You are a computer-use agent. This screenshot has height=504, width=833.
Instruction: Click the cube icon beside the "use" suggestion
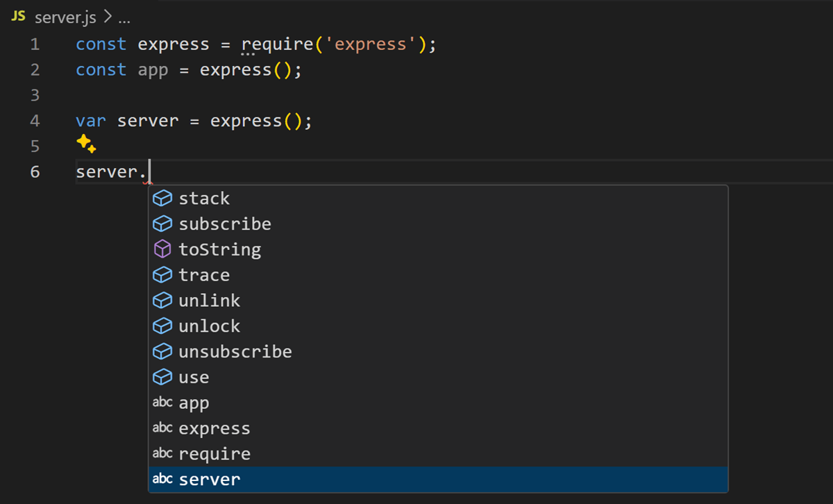[162, 377]
